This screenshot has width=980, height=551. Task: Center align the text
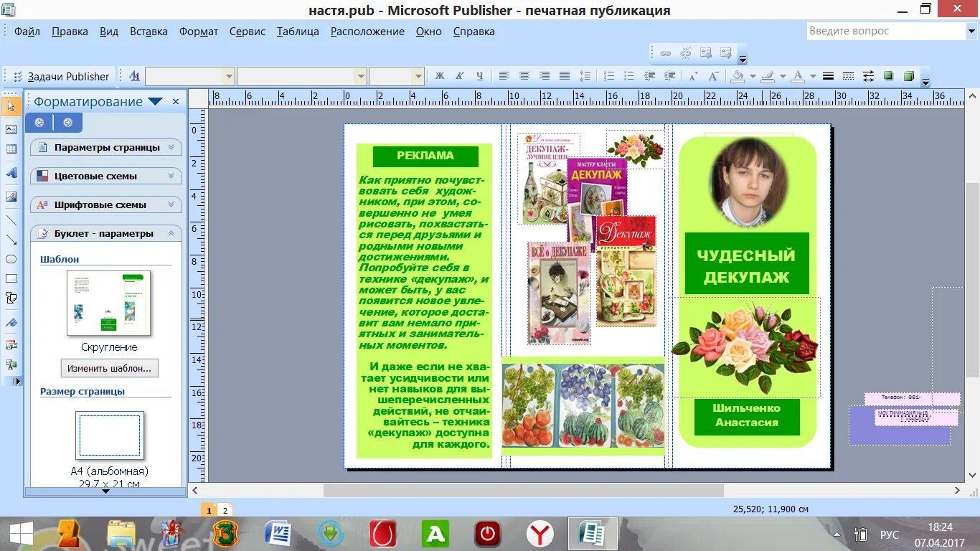pyautogui.click(x=524, y=76)
